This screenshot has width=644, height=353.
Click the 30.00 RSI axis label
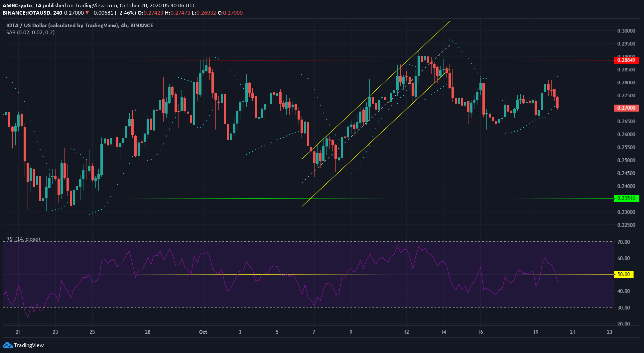[623, 308]
